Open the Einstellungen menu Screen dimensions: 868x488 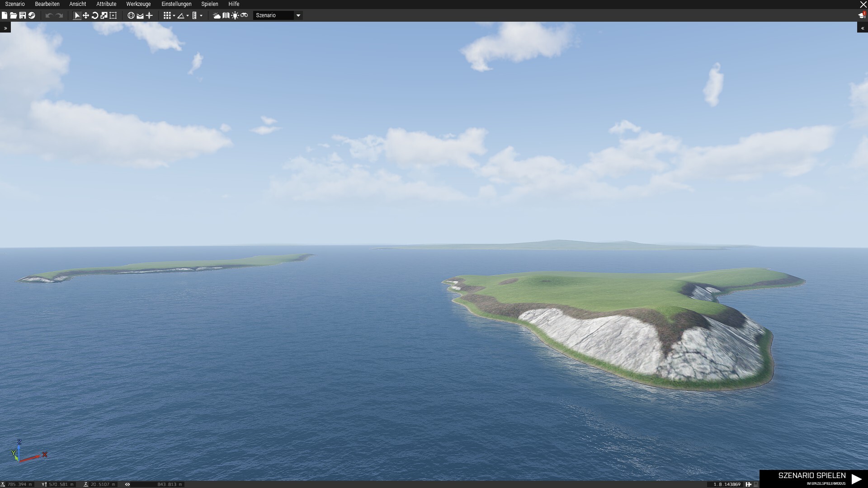tap(176, 4)
